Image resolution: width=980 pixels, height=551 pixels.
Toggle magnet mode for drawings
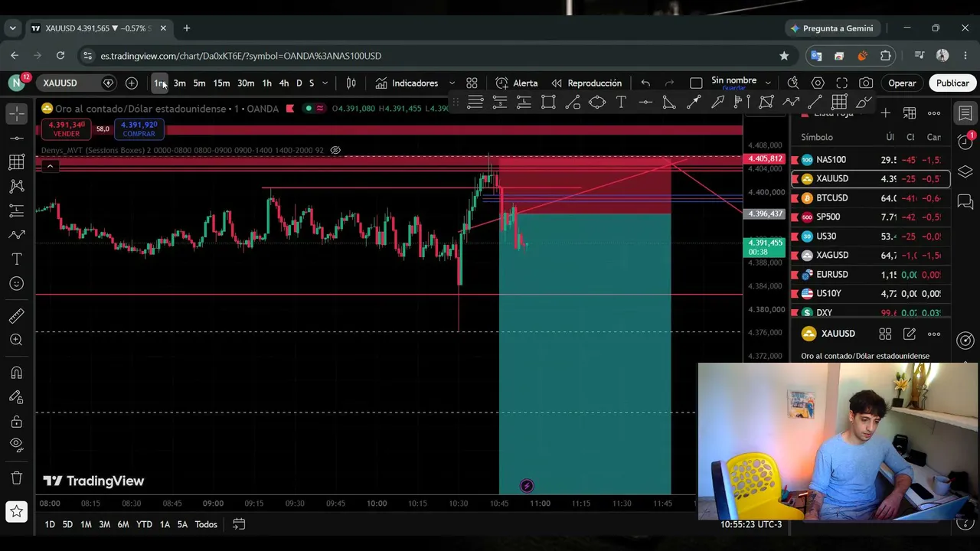[x=16, y=373]
